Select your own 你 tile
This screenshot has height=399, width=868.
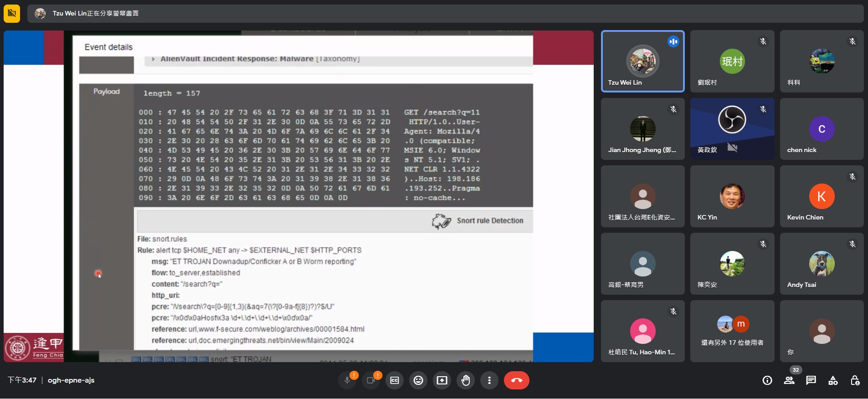pyautogui.click(x=822, y=331)
